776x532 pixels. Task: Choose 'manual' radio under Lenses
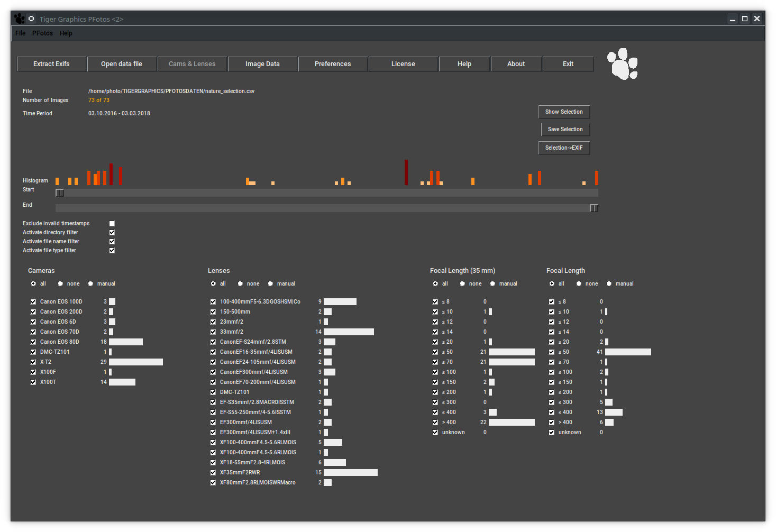(271, 284)
